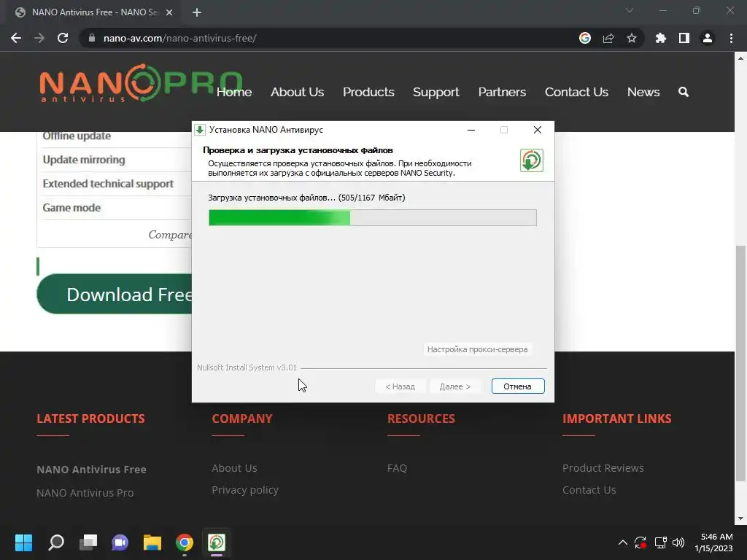Toggle the browser side panel icon
747x560 pixels.
(x=684, y=38)
